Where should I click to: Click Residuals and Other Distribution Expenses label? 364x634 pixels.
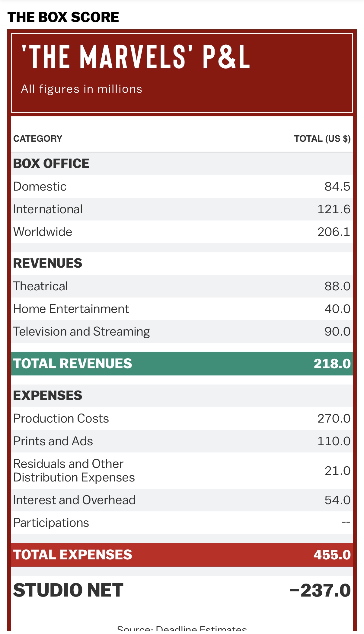(x=74, y=471)
